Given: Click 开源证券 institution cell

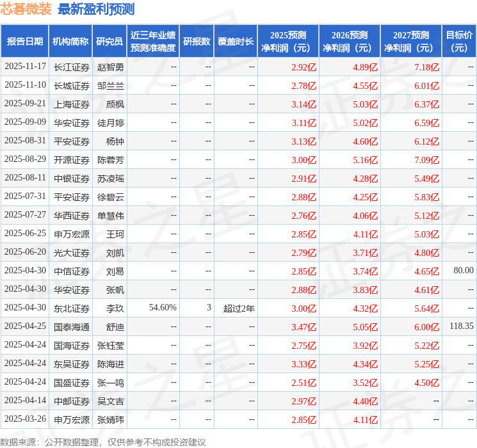Looking at the screenshot, I should (x=72, y=160).
